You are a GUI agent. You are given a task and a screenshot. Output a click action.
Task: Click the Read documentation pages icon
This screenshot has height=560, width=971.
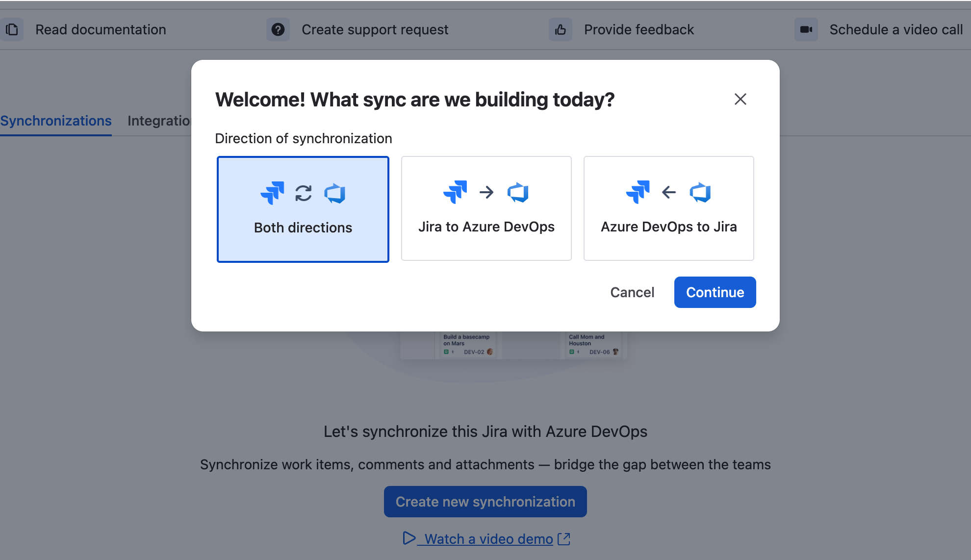pos(12,29)
